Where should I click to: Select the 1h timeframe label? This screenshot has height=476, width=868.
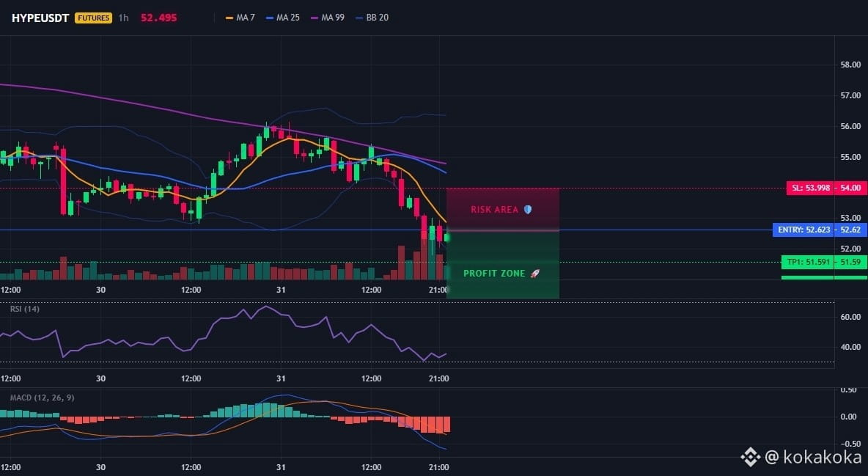pos(123,18)
